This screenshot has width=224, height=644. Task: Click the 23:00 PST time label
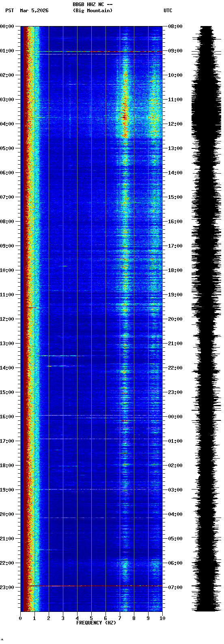[x=7, y=587]
